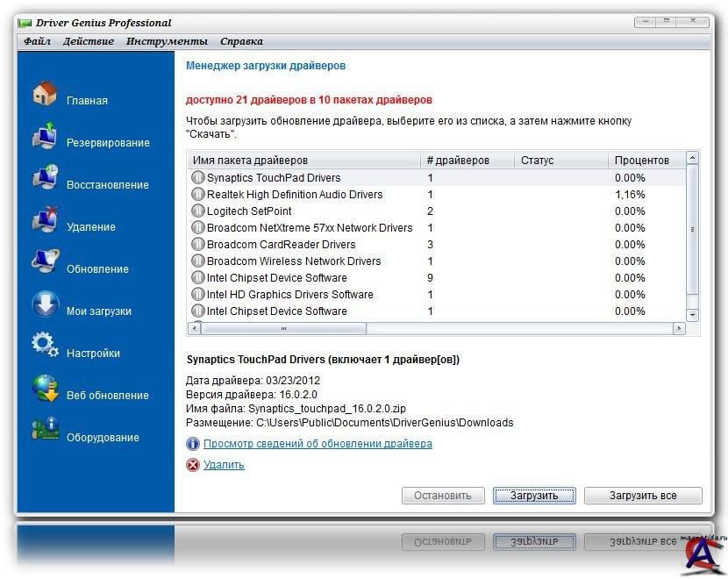Open the Оборудование hardware icon
This screenshot has width=728, height=579.
pyautogui.click(x=45, y=430)
